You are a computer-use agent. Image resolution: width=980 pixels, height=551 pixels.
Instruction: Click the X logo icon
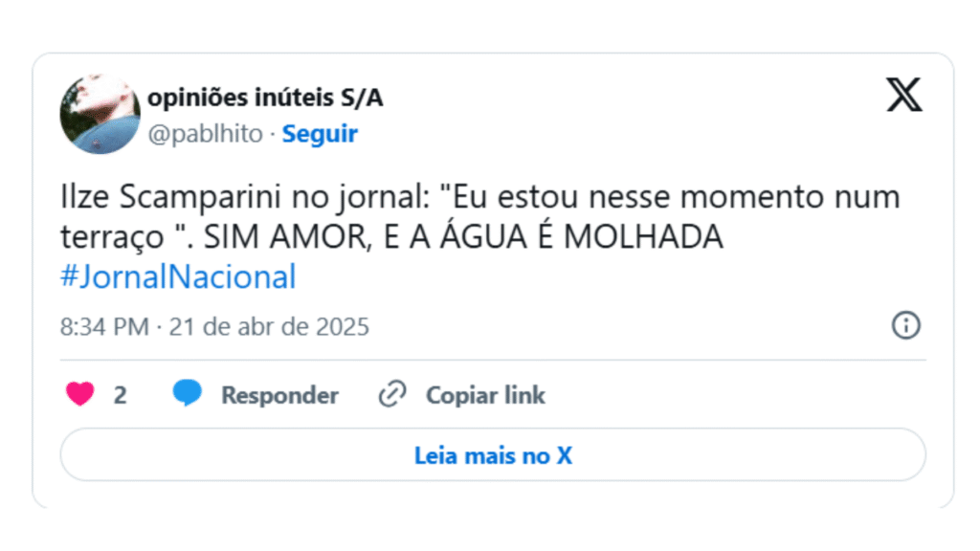click(x=903, y=96)
